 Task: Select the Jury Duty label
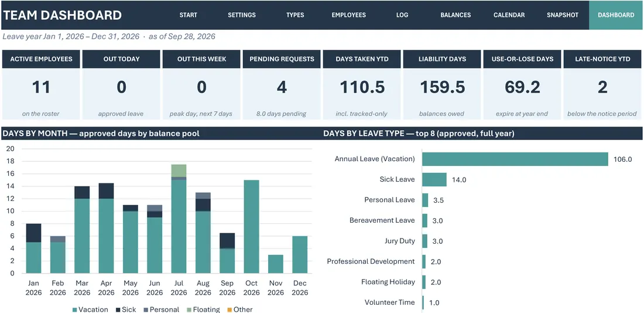pos(400,241)
